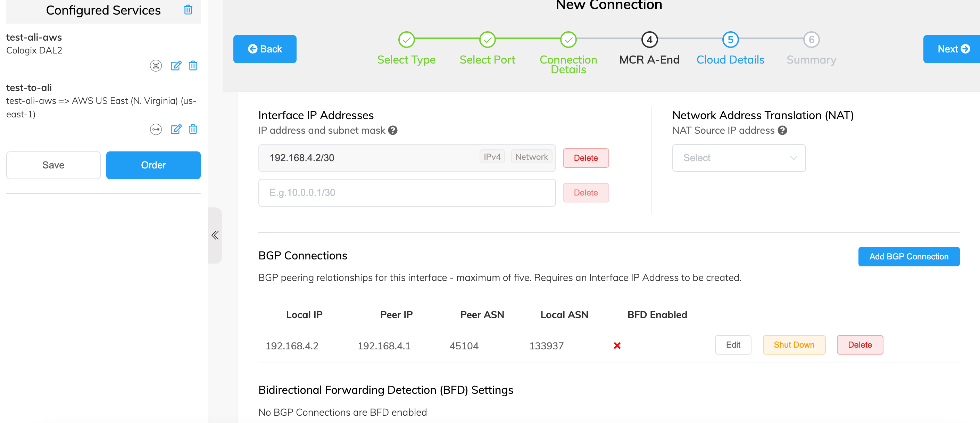Screen dimensions: 980x423
Task: Click Delete beside the empty IP address field
Action: click(x=586, y=193)
